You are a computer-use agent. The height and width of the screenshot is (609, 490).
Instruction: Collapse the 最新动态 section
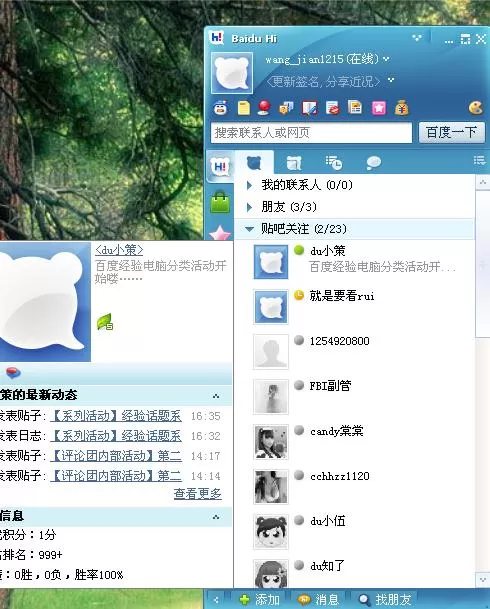coord(216,396)
